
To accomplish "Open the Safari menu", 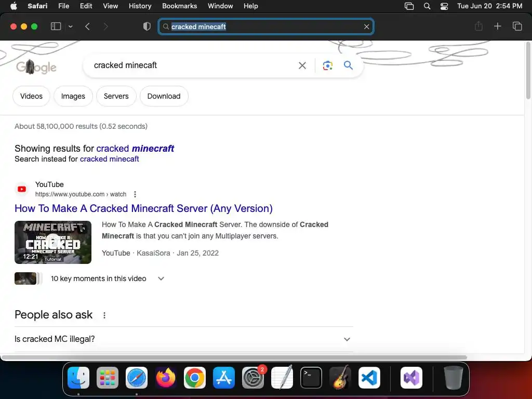I will tap(37, 6).
